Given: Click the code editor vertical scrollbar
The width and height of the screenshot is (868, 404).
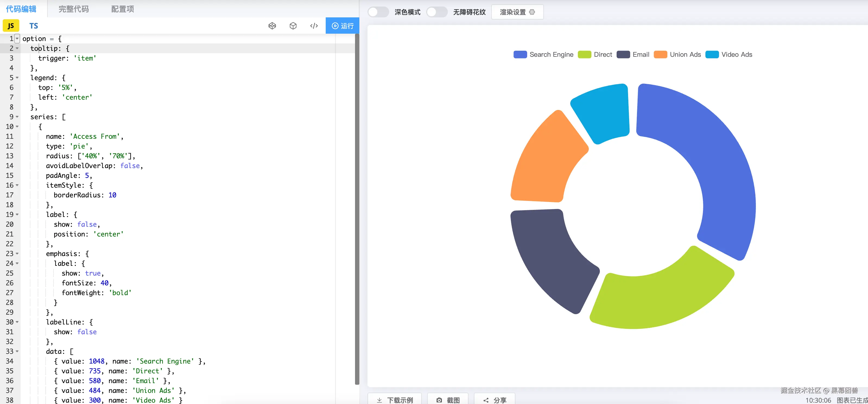Looking at the screenshot, I should point(357,209).
